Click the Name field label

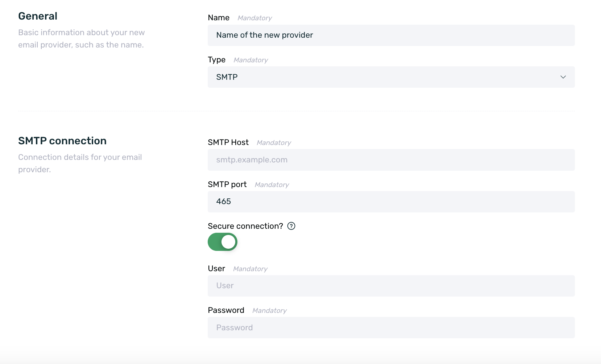click(219, 18)
